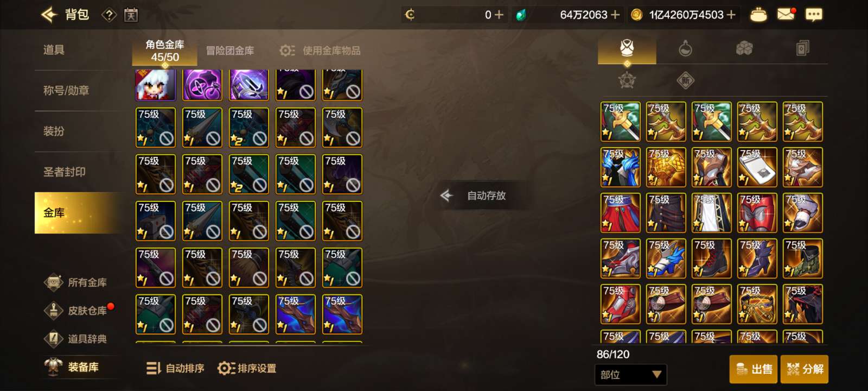Add gold coins with plus button

click(731, 15)
